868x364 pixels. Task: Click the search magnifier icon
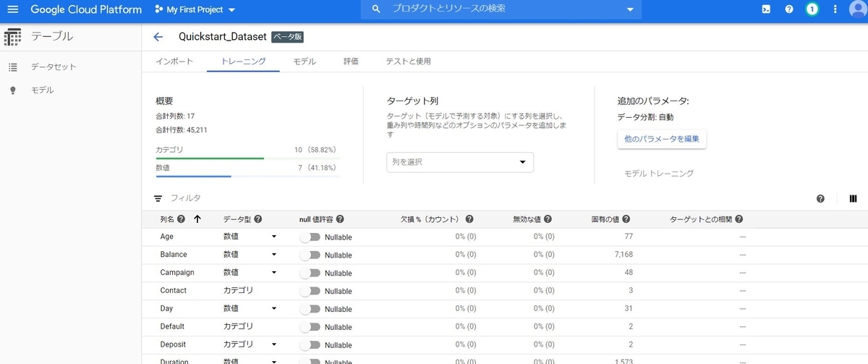[375, 9]
